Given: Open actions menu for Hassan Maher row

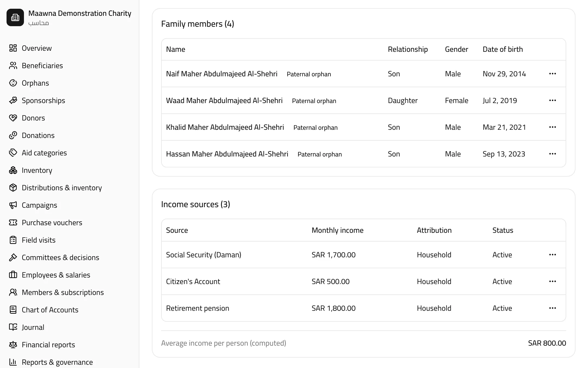Looking at the screenshot, I should click(553, 154).
